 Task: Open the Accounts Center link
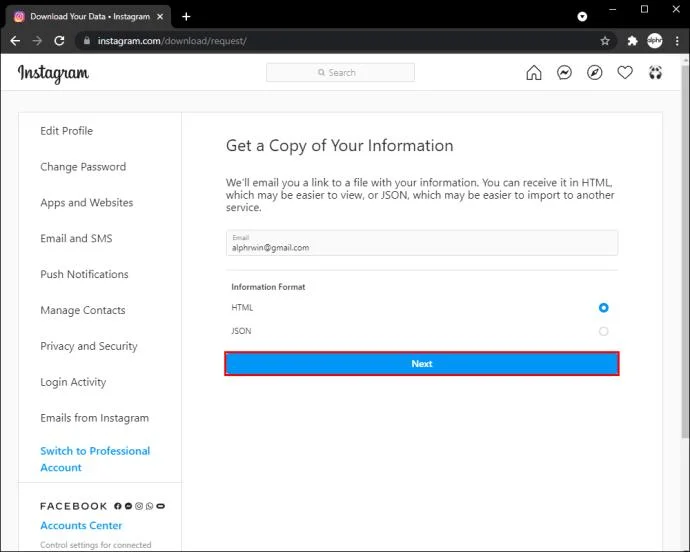(81, 526)
